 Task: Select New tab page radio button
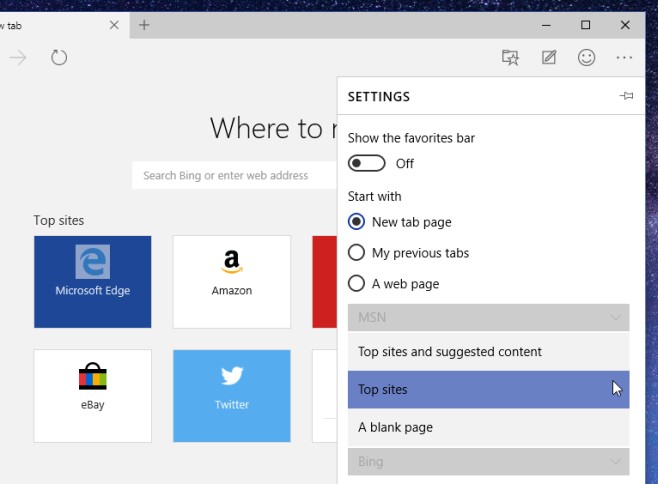pyautogui.click(x=356, y=222)
